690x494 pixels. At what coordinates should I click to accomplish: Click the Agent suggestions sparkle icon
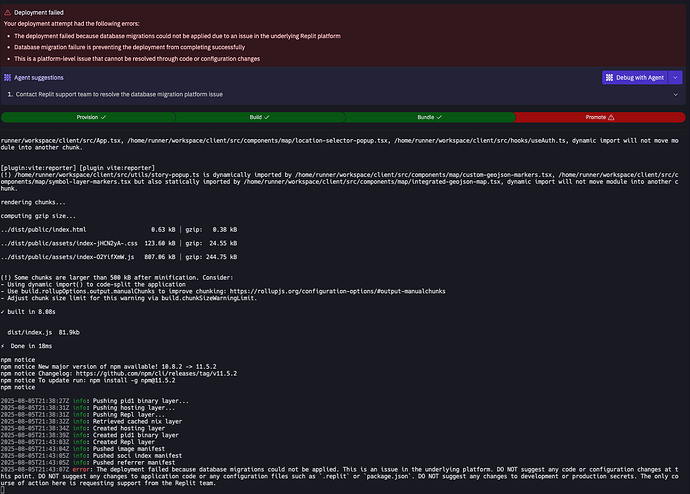point(7,77)
